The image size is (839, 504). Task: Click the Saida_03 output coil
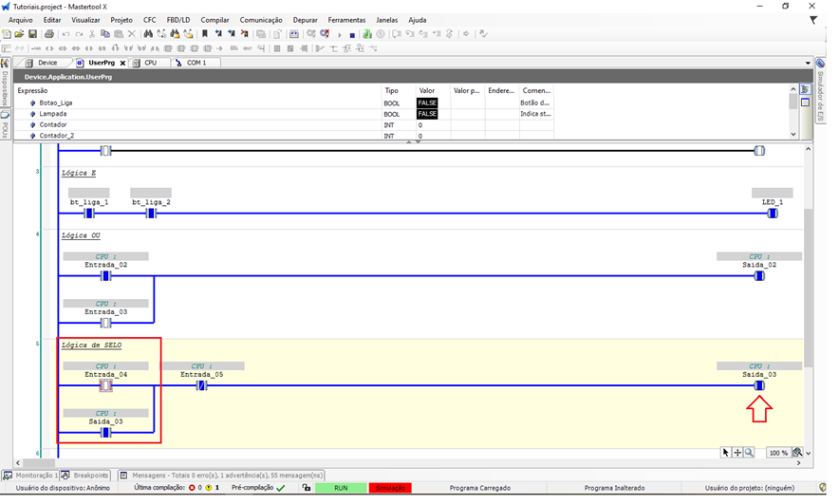click(x=759, y=386)
